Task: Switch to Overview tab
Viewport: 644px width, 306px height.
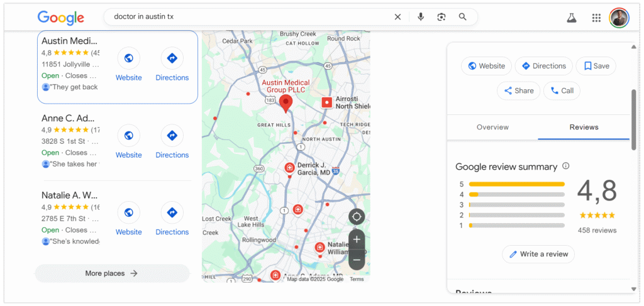Action: click(492, 127)
